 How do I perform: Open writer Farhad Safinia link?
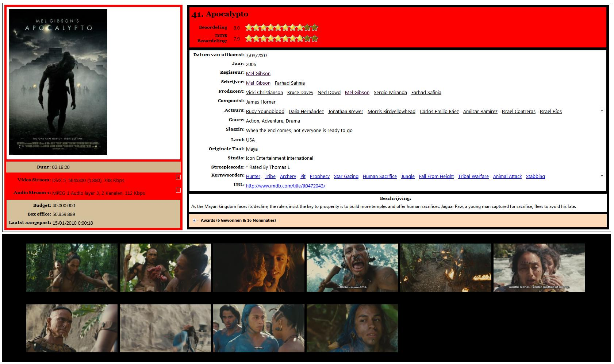click(289, 83)
